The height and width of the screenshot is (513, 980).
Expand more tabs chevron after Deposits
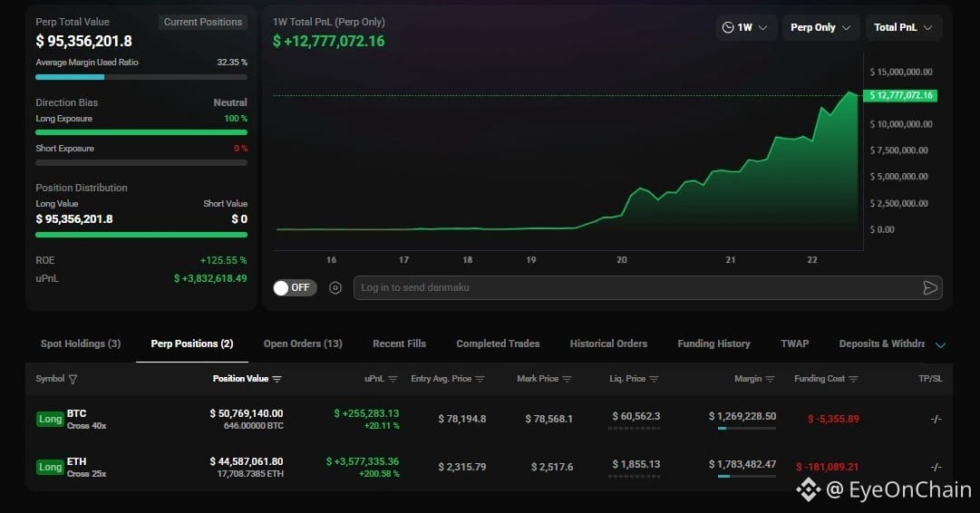coord(941,344)
